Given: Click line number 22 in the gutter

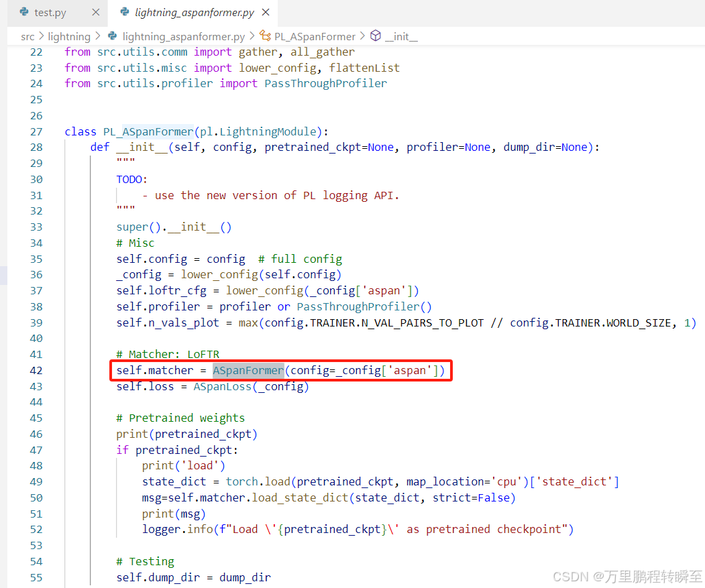Looking at the screenshot, I should click(36, 52).
